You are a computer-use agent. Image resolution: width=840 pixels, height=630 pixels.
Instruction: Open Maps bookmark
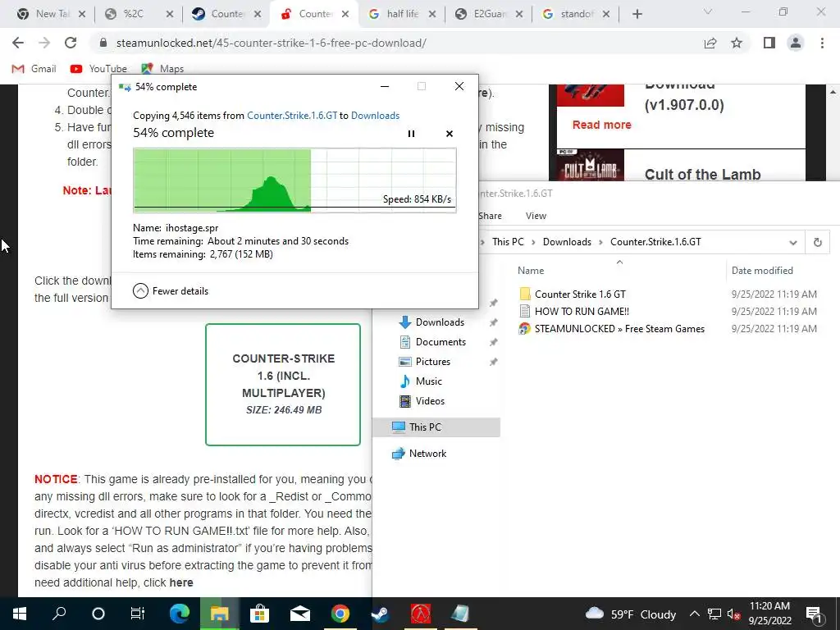(x=162, y=69)
